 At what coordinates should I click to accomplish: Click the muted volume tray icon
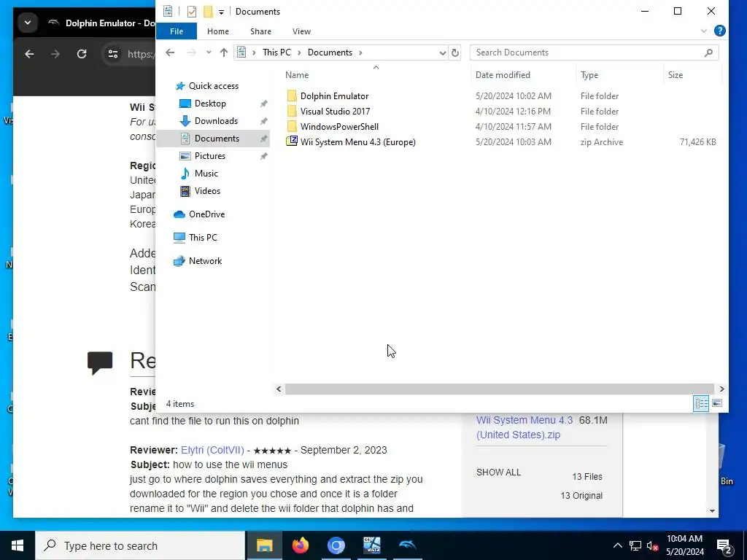pos(652,545)
